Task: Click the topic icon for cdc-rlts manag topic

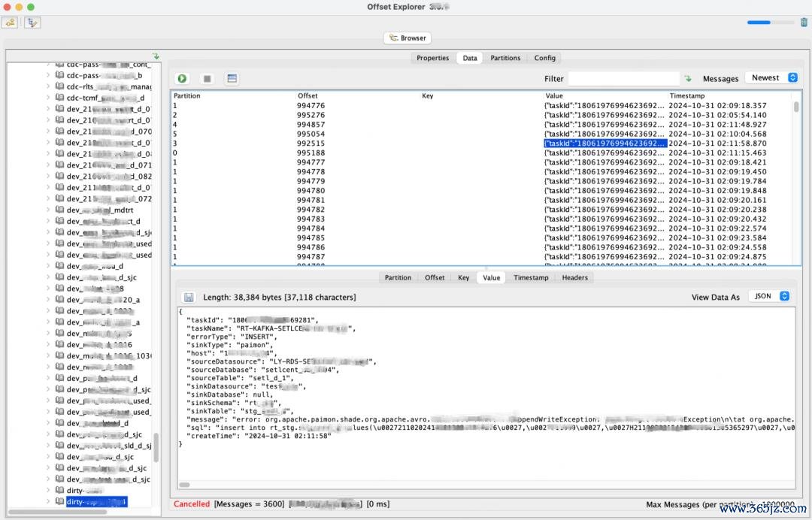Action: (60, 86)
